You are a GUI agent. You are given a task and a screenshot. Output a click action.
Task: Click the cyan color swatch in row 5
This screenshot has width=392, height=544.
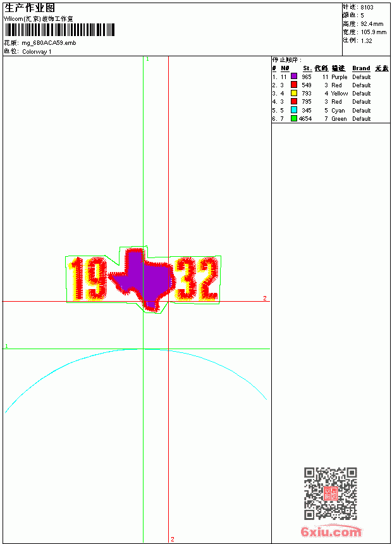click(x=293, y=110)
